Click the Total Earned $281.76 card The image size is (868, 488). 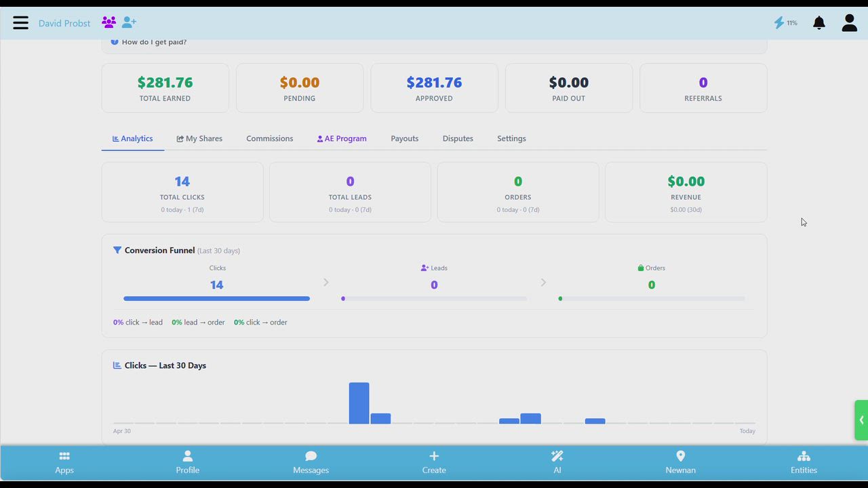coord(165,88)
